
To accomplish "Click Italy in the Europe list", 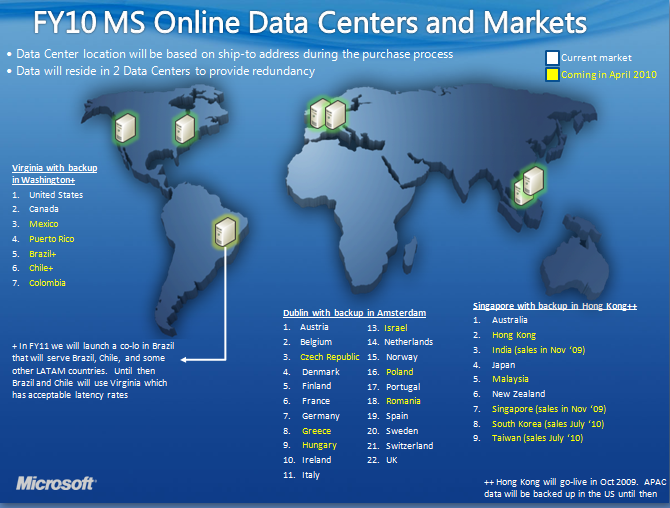I will click(311, 475).
